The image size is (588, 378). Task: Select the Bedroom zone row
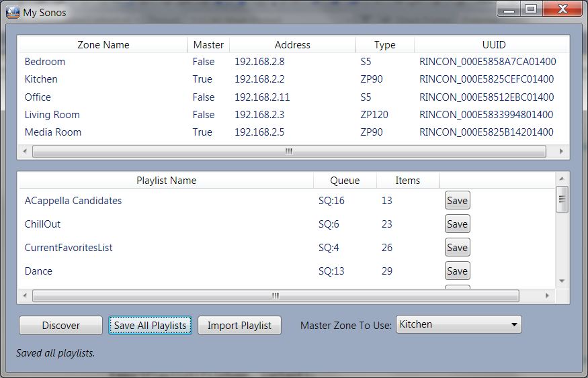[x=293, y=62]
